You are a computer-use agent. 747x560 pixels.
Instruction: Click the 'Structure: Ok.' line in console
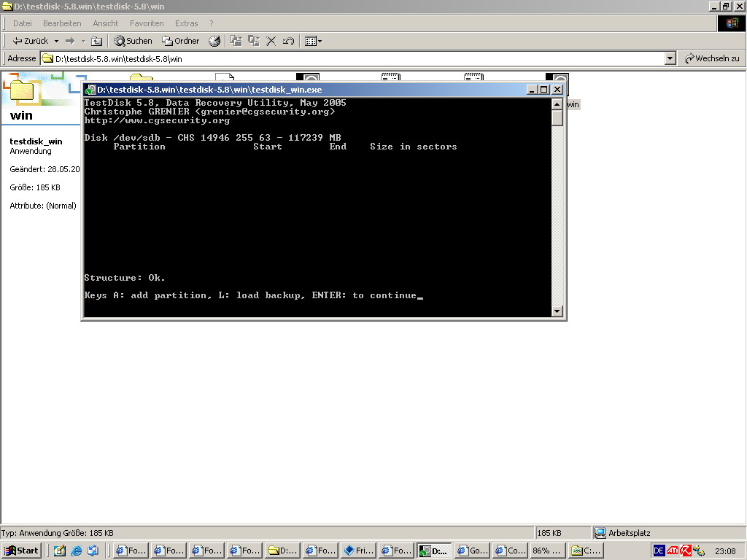[124, 278]
